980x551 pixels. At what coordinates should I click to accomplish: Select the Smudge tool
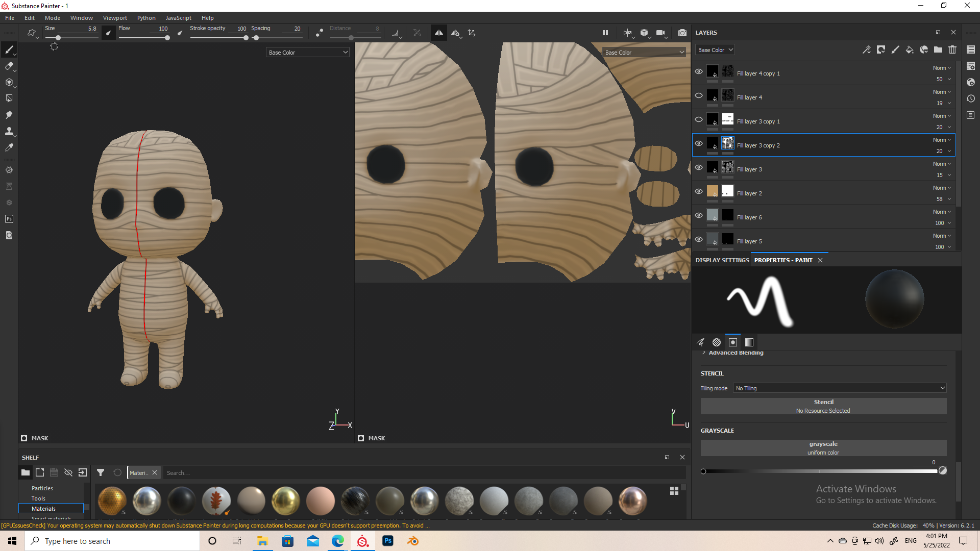(x=9, y=115)
